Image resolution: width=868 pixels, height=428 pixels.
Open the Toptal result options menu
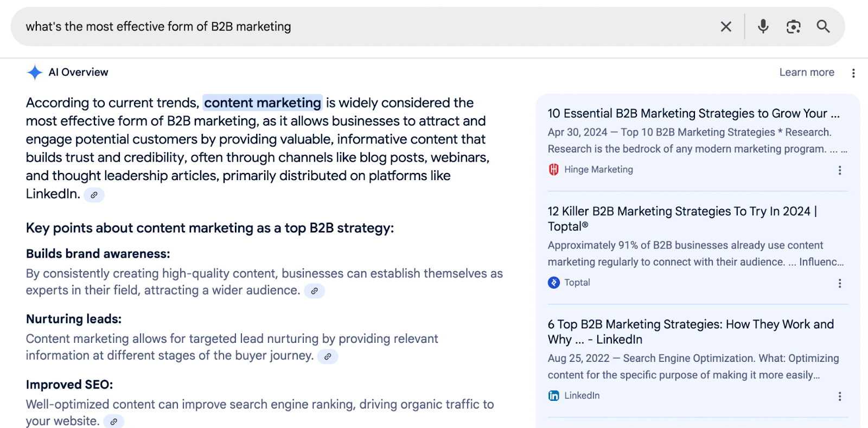pyautogui.click(x=840, y=283)
